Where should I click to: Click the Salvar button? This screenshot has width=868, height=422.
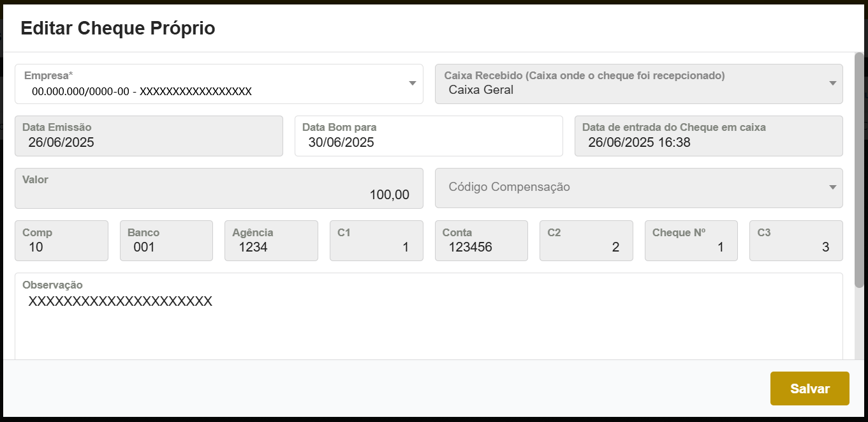809,388
